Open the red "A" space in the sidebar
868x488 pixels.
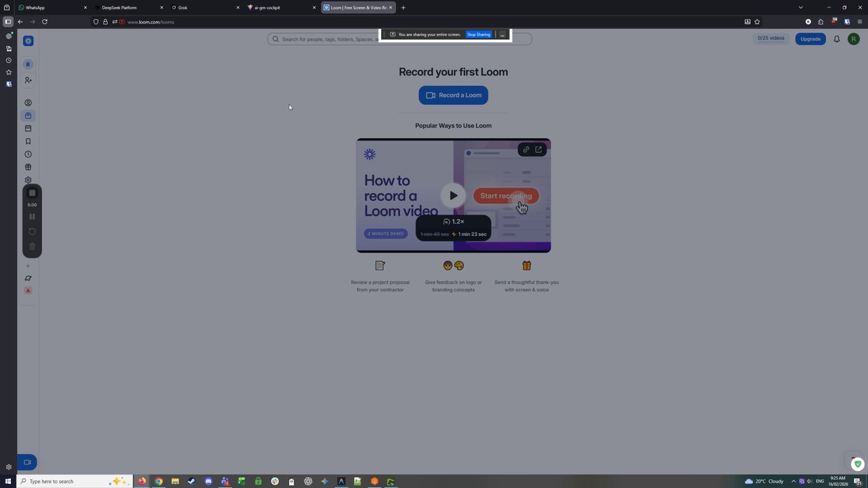[x=28, y=291]
